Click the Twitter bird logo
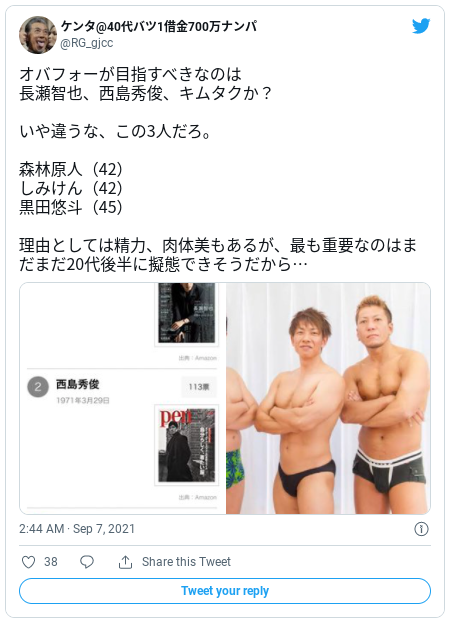The width and height of the screenshot is (451, 622). [421, 26]
